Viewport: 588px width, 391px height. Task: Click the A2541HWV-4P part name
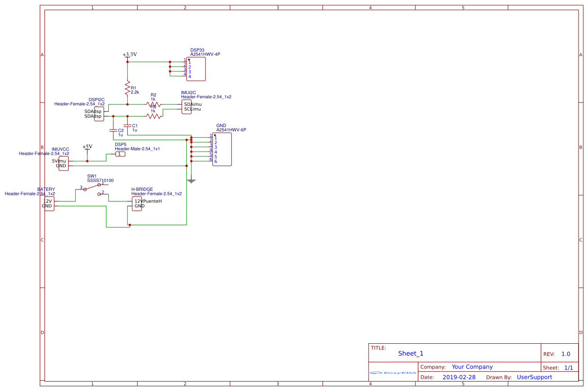205,54
